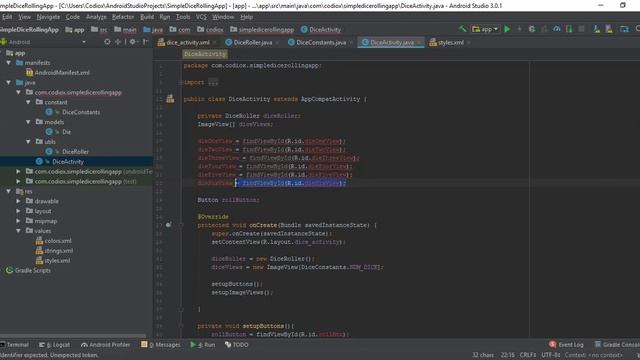Expand the drawable folder
This screenshot has width=640, height=360.
tap(18, 201)
